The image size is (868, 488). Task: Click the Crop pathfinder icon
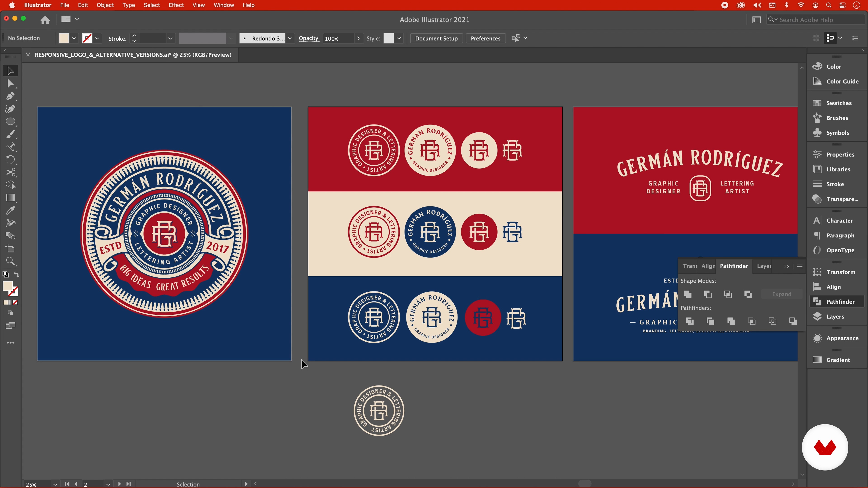[752, 321]
